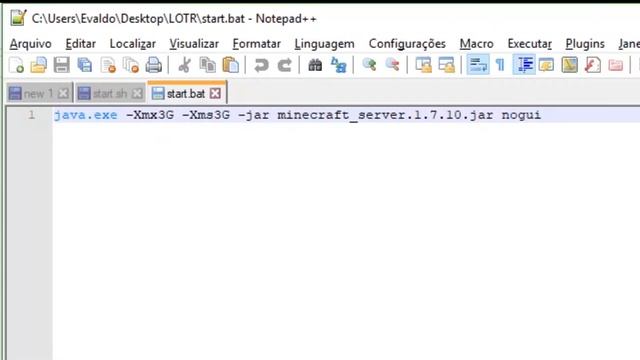Redo action arrow icon
The image size is (640, 360).
pyautogui.click(x=284, y=65)
